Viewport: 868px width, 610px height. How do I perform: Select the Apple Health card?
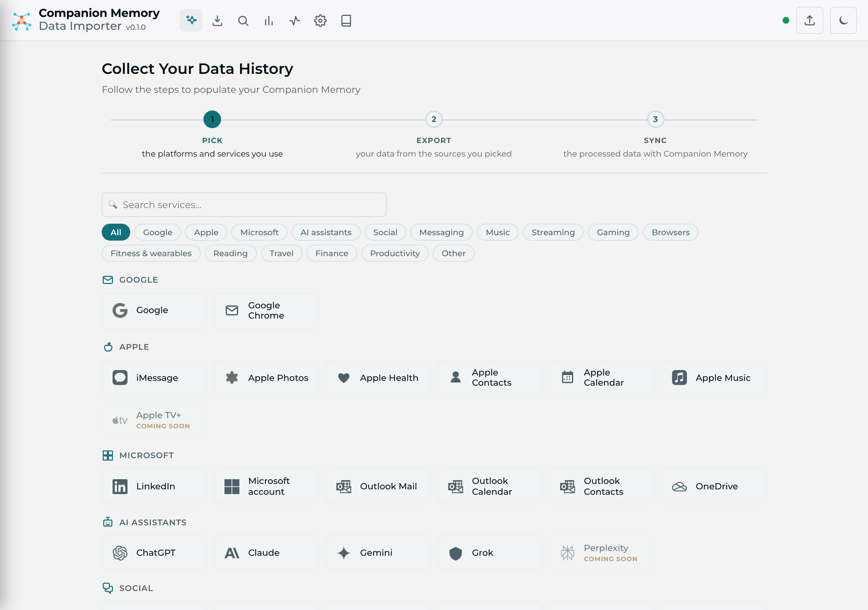(378, 378)
